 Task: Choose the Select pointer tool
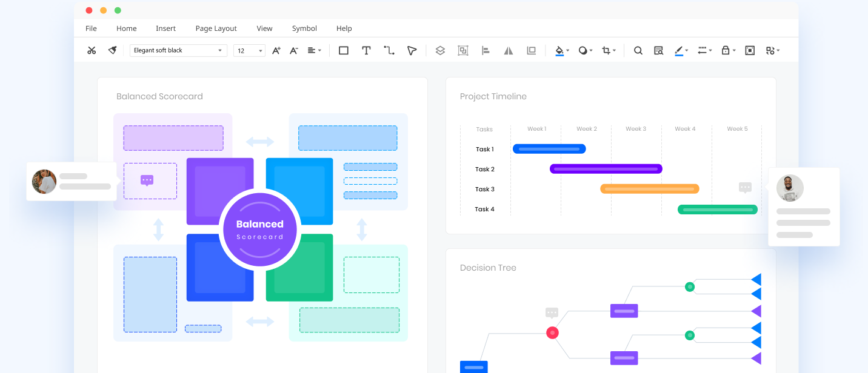[x=412, y=51]
